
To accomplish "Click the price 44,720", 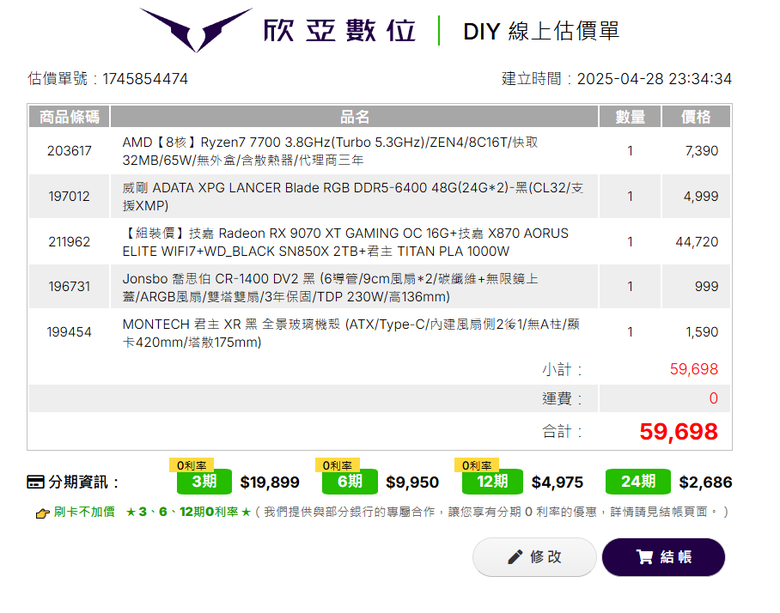I will click(697, 242).
